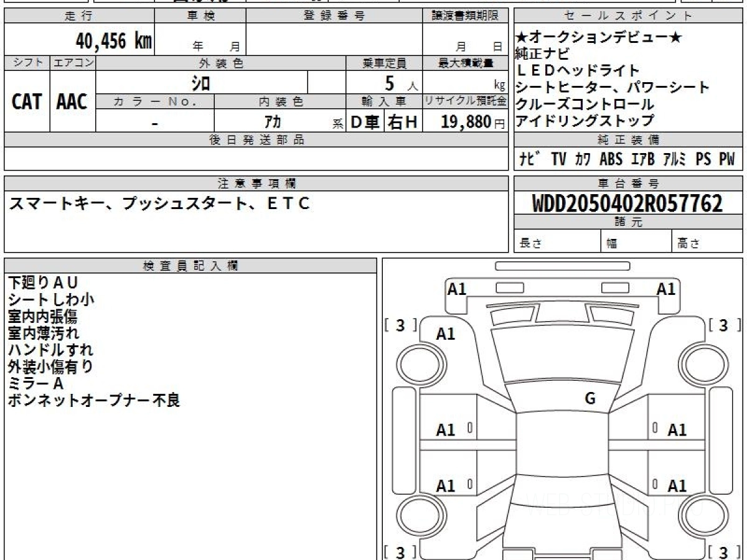Select the 幅 dimension label
Screen dimensions: 747x560
click(612, 243)
